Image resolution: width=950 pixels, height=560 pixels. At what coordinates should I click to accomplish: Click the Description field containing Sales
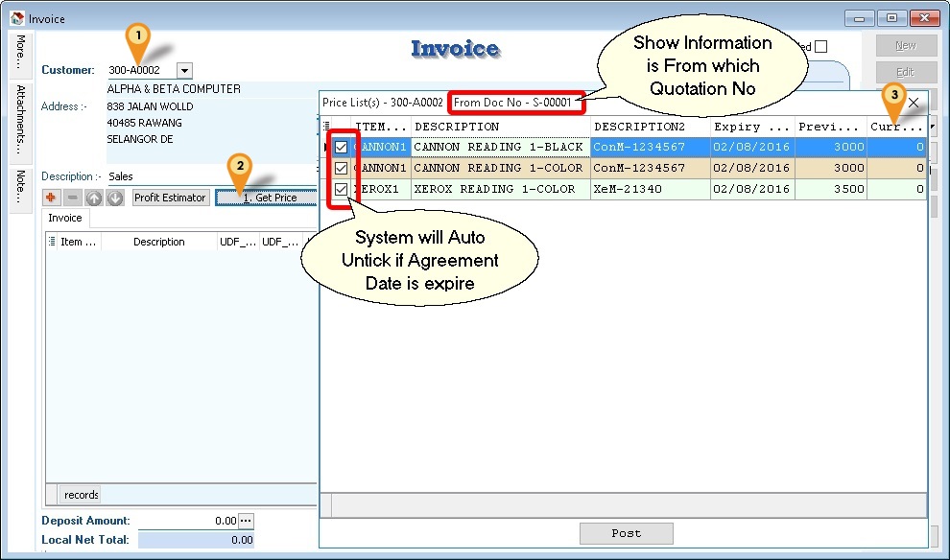pyautogui.click(x=211, y=176)
